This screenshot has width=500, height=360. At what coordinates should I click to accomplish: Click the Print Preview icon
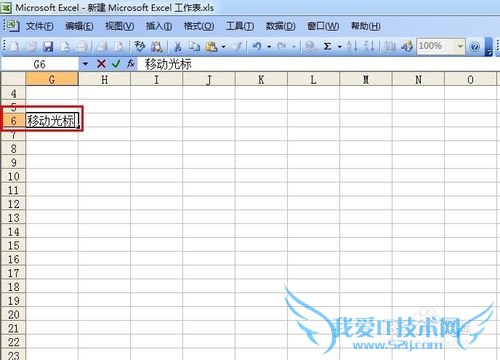click(x=119, y=46)
